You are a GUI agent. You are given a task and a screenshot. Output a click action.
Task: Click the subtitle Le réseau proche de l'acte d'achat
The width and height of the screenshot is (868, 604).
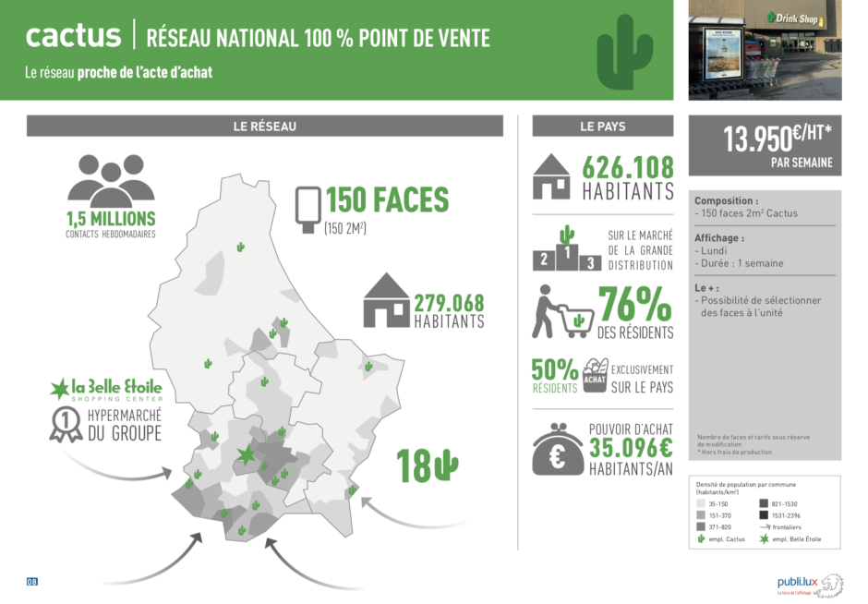tap(118, 72)
